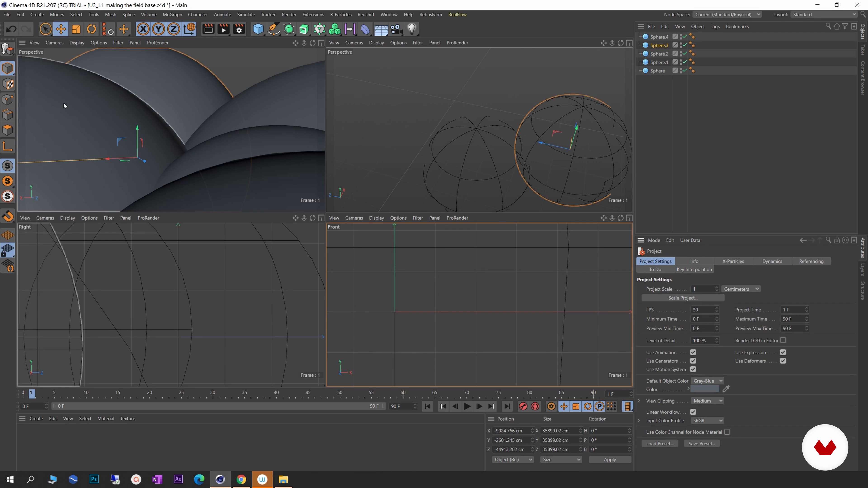Select the Move tool in top toolbar

[x=61, y=29]
